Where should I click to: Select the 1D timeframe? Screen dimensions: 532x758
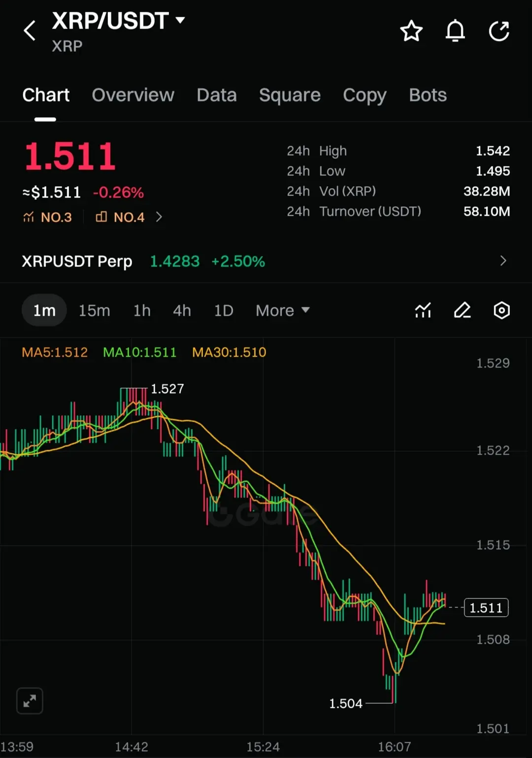(x=224, y=310)
